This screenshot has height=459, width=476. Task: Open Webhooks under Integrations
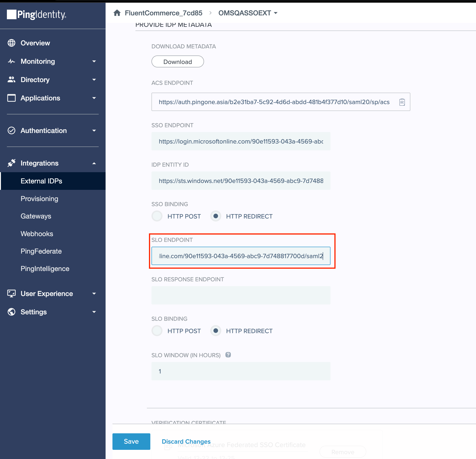37,234
